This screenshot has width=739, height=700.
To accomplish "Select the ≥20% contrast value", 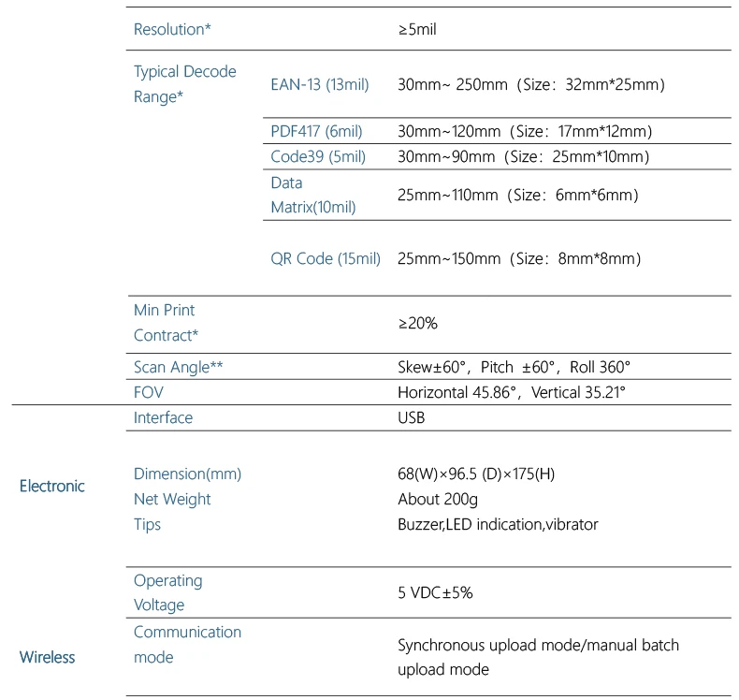I will [x=417, y=323].
